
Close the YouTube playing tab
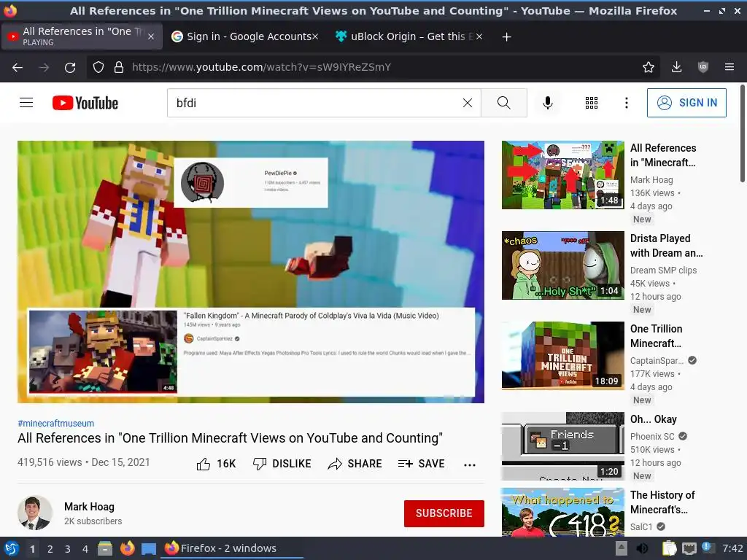pyautogui.click(x=151, y=36)
